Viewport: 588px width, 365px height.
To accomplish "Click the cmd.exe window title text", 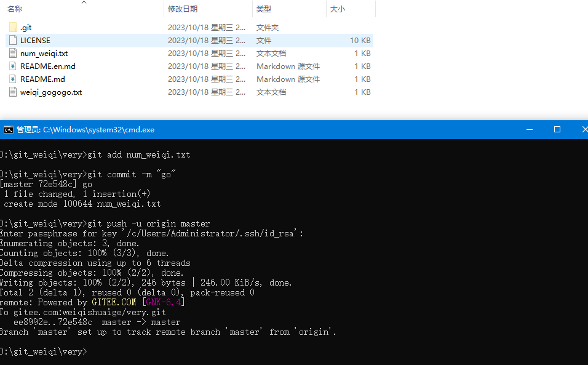I will tap(85, 130).
